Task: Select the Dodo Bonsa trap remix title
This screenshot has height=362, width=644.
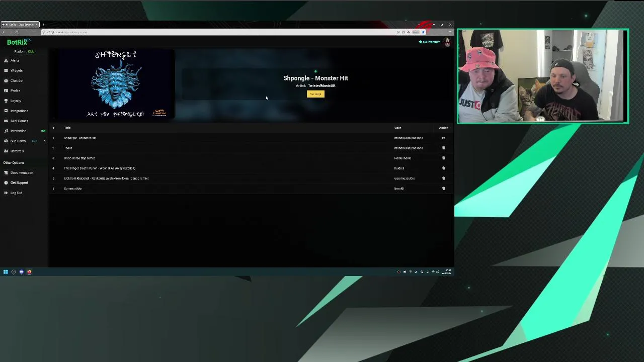Action: pos(79,158)
